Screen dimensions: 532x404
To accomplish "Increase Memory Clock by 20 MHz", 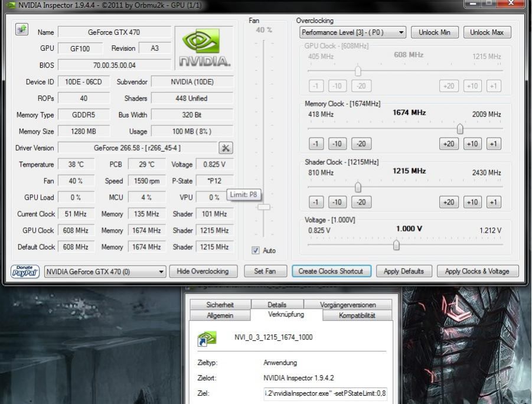I will point(449,144).
